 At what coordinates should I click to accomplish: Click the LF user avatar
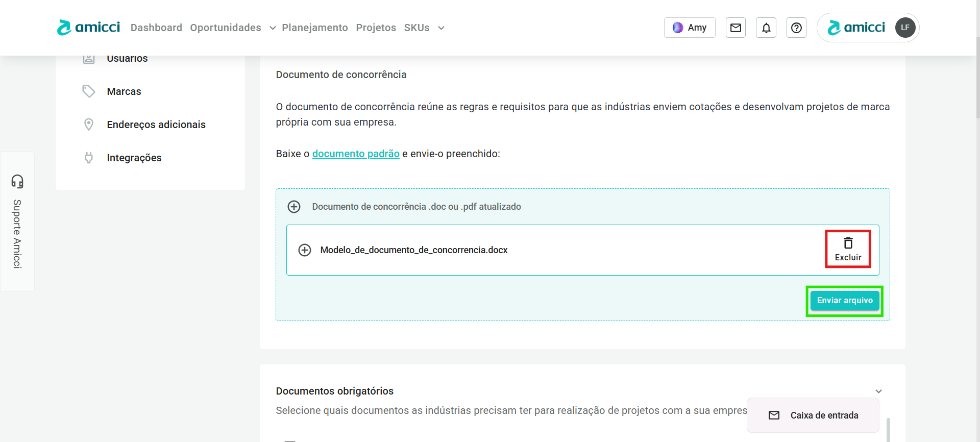tap(905, 28)
